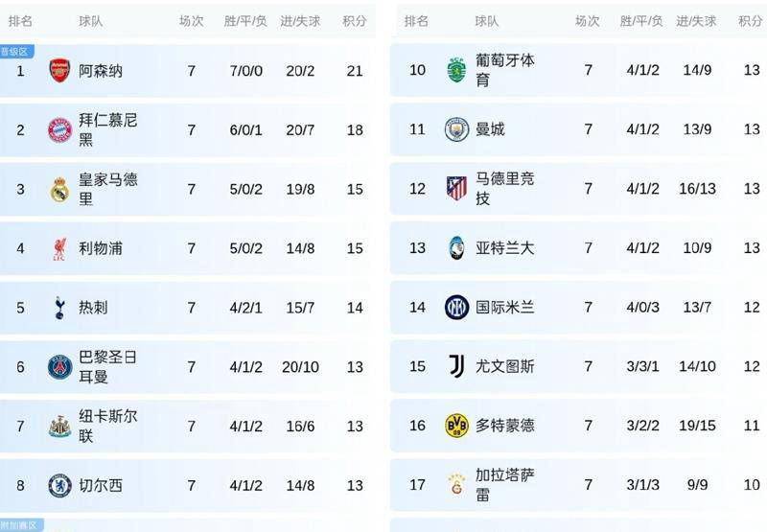This screenshot has width=767, height=532.
Task: Click 积分 header in left table
Action: 355,21
